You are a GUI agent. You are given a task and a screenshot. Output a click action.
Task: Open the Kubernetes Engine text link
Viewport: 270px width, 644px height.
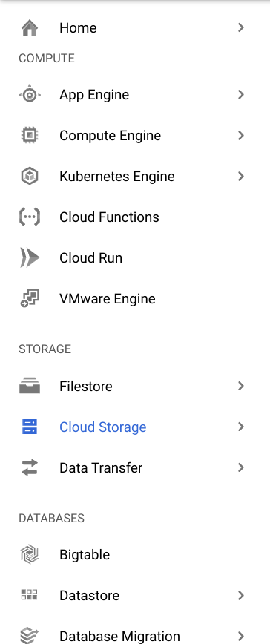coord(117,176)
